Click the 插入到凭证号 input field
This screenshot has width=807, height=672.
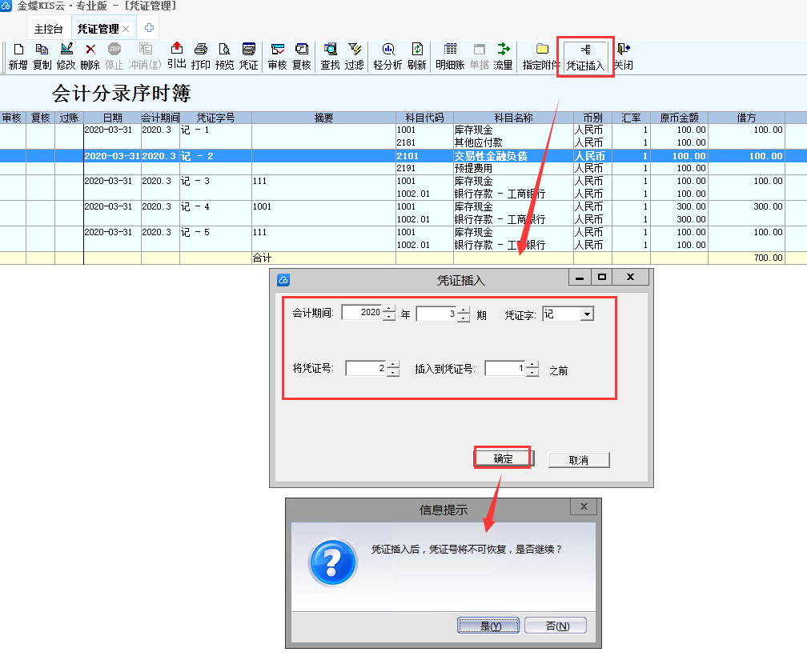[x=505, y=368]
